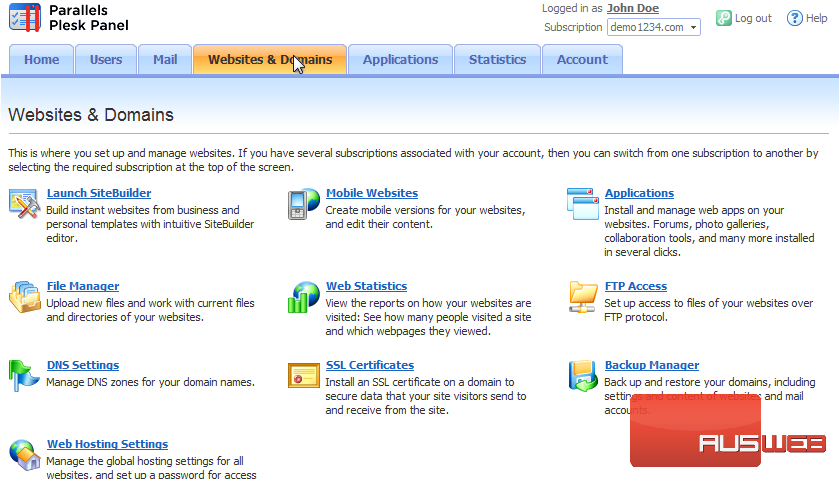Click the FTP Access folder icon
This screenshot has width=840, height=480.
(582, 296)
